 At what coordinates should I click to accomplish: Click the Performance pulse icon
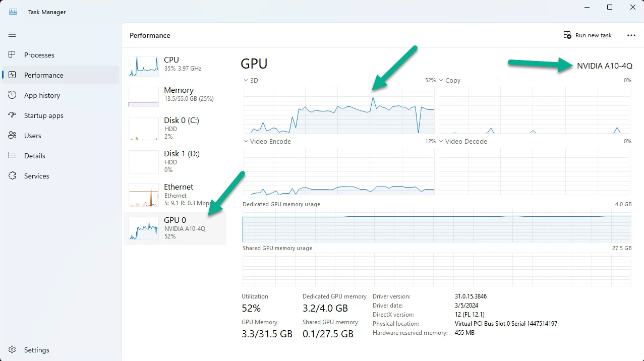(13, 75)
